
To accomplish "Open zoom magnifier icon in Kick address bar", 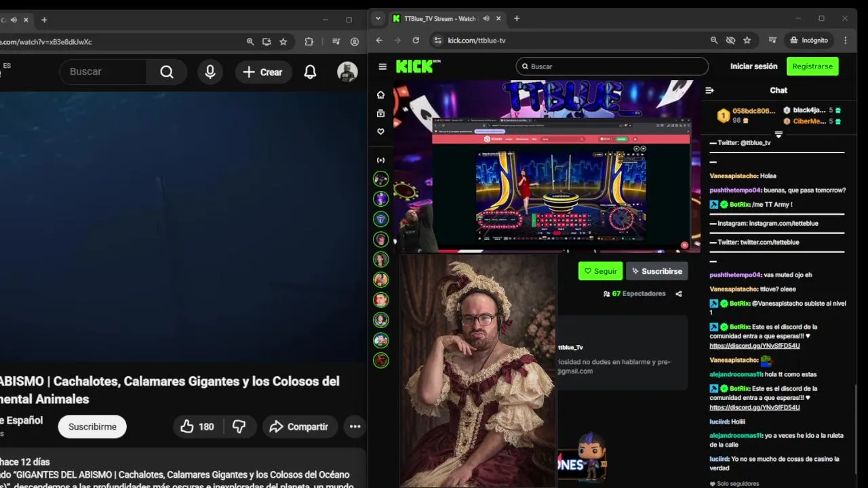I will click(714, 40).
